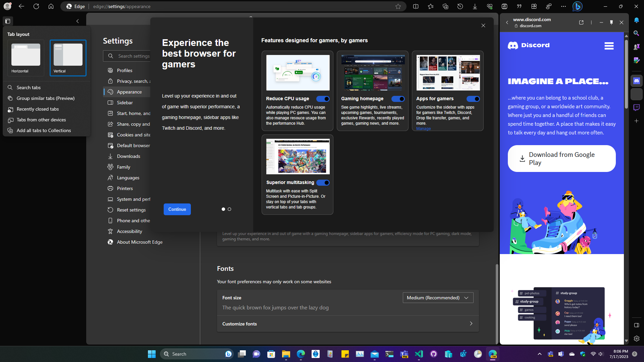Image resolution: width=644 pixels, height=362 pixels.
Task: Open Recently closed tabs
Action: pos(47,109)
